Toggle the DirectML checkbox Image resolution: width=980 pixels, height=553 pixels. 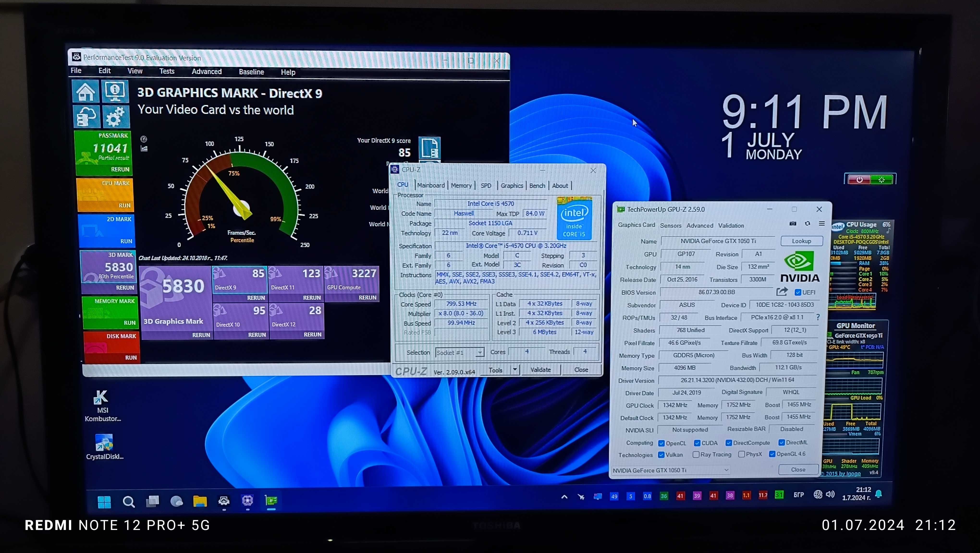(x=781, y=442)
